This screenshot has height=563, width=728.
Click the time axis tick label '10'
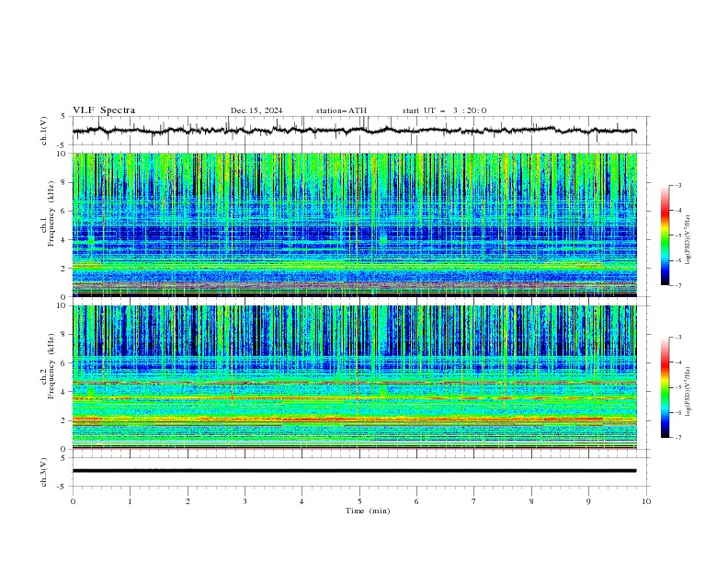(x=646, y=501)
